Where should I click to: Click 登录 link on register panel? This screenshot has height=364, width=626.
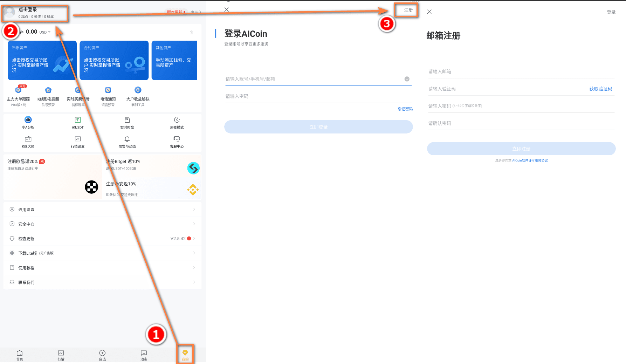point(611,12)
